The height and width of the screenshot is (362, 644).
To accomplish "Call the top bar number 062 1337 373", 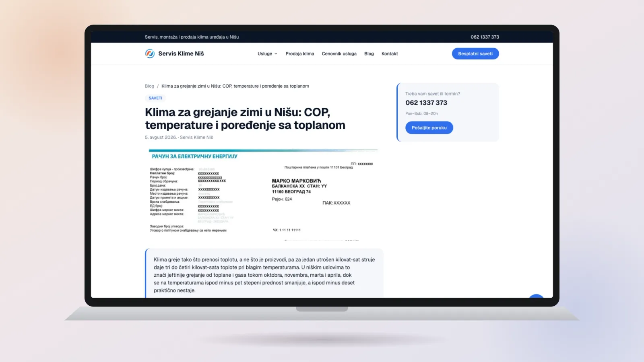I will (x=485, y=37).
